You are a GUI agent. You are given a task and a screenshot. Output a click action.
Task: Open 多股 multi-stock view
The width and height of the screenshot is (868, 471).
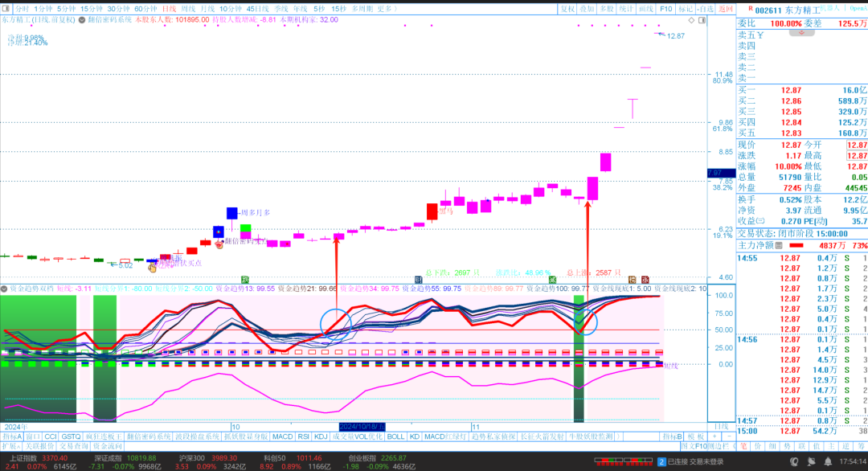pyautogui.click(x=607, y=9)
